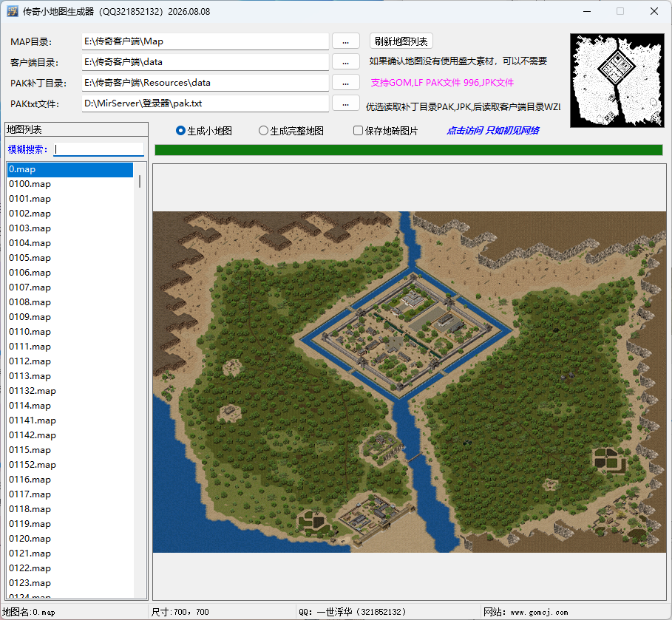
Task: Select 01132.map in the map list
Action: (70, 391)
